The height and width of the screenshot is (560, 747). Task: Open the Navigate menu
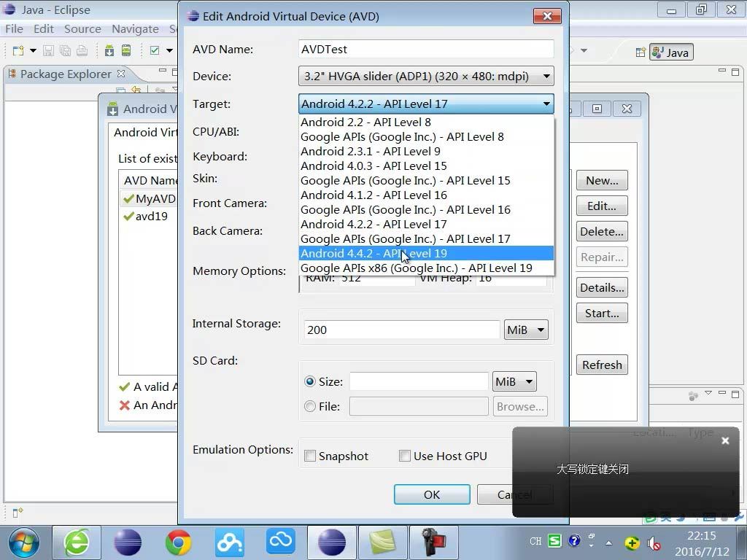tap(135, 29)
